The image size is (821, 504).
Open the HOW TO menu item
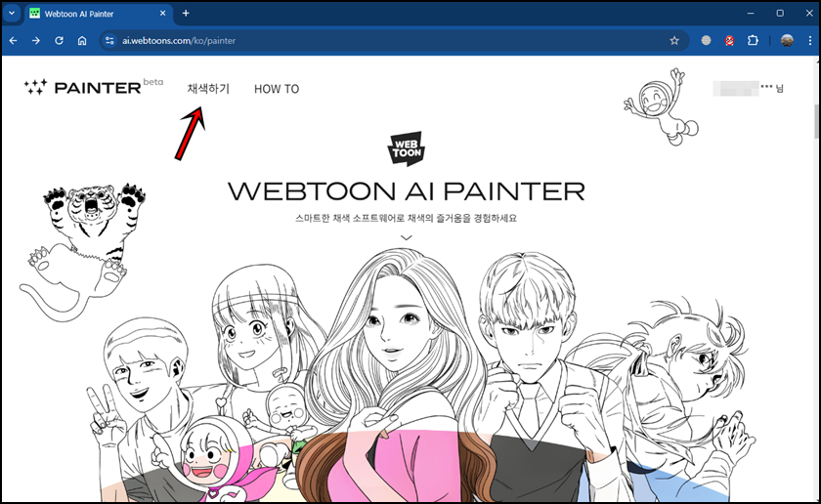277,89
